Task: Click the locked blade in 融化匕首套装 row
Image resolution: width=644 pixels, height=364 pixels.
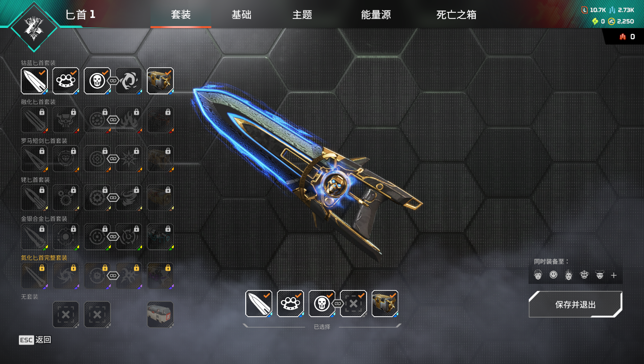Action: [x=35, y=119]
